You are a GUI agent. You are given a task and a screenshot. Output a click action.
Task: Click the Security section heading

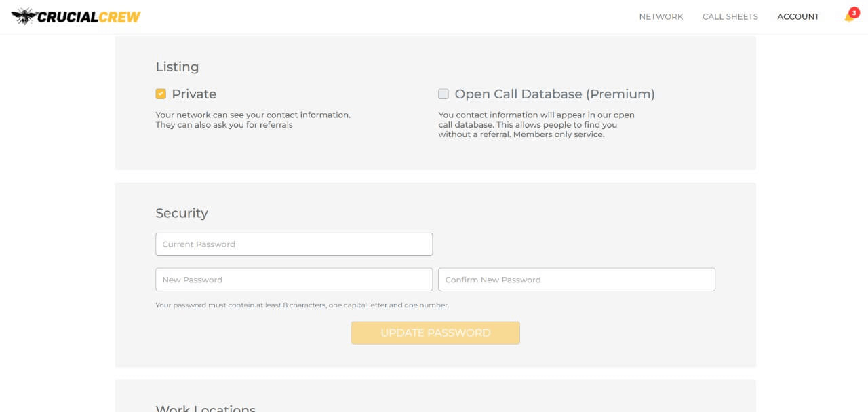point(182,213)
